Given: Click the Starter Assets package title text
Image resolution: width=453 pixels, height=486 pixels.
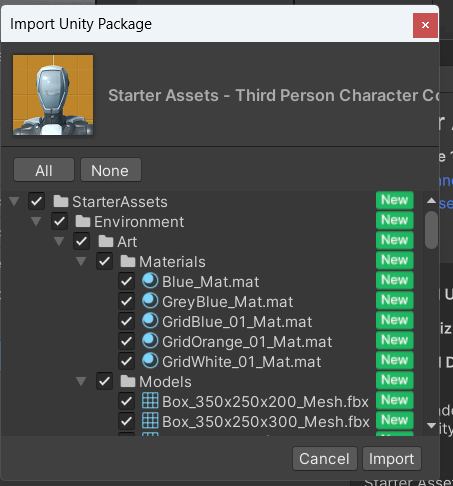Looking at the screenshot, I should pyautogui.click(x=273, y=95).
